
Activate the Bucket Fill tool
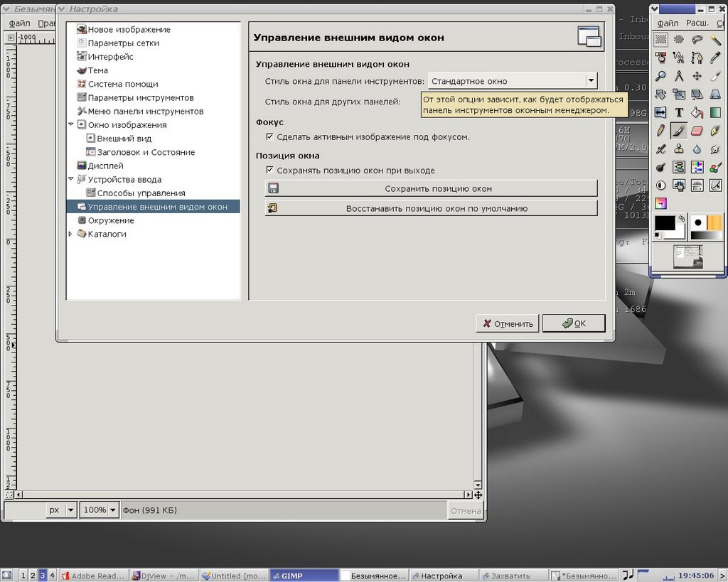point(697,112)
